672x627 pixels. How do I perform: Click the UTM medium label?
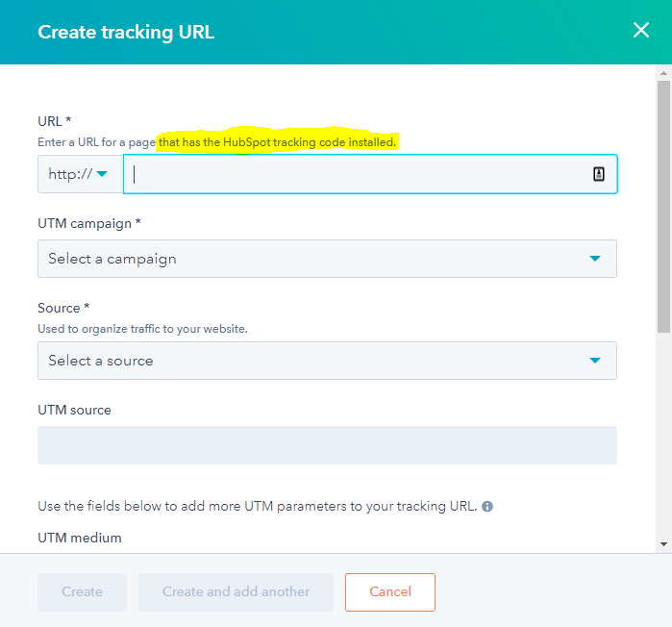[79, 538]
